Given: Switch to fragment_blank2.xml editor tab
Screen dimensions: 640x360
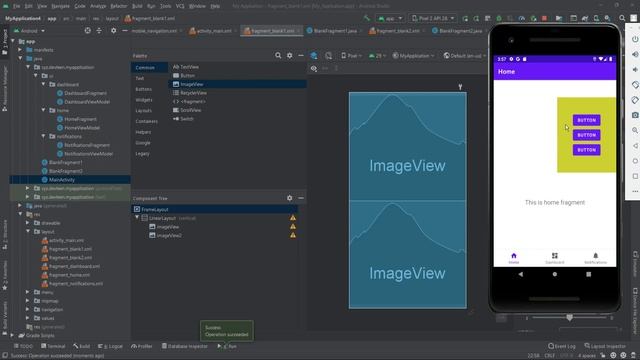Looking at the screenshot, I should 398,31.
